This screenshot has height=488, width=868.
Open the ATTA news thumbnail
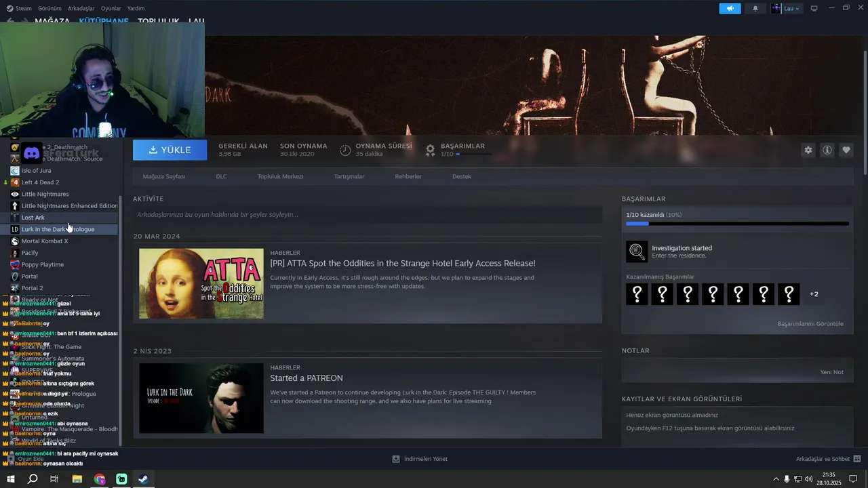(201, 283)
